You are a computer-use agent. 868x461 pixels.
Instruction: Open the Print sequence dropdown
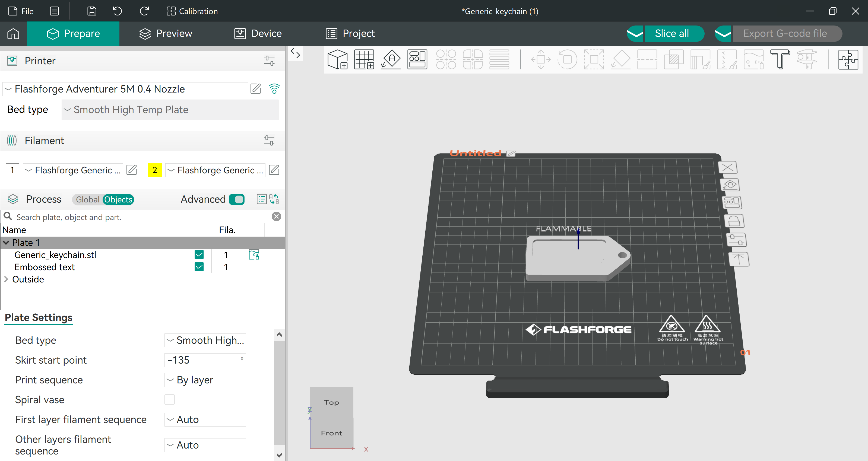tap(205, 380)
